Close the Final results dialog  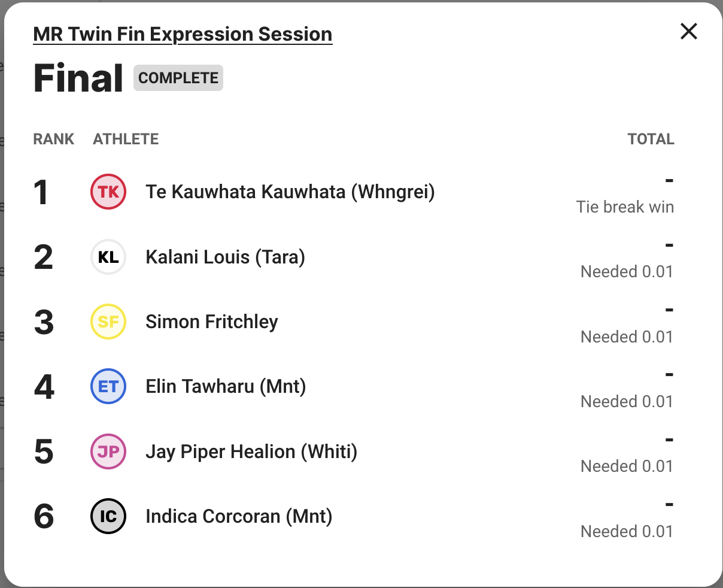(689, 32)
